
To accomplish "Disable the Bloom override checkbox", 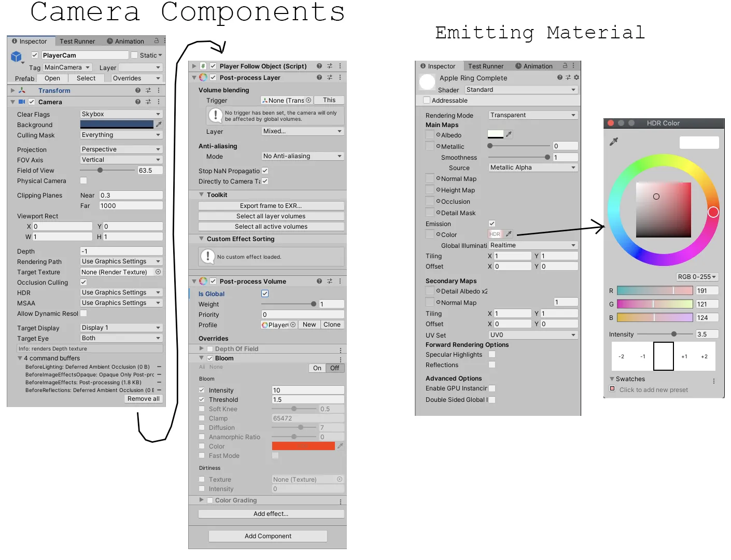I will pyautogui.click(x=210, y=358).
